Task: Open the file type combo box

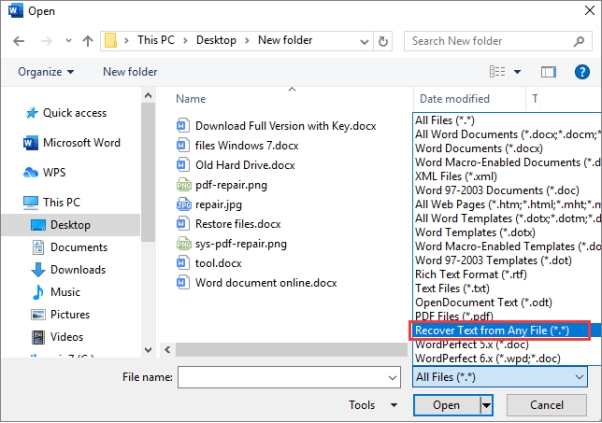Action: 499,377
